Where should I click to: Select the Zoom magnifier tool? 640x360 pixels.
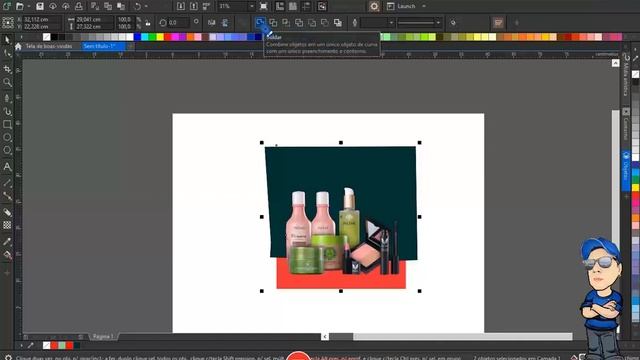coord(7,82)
